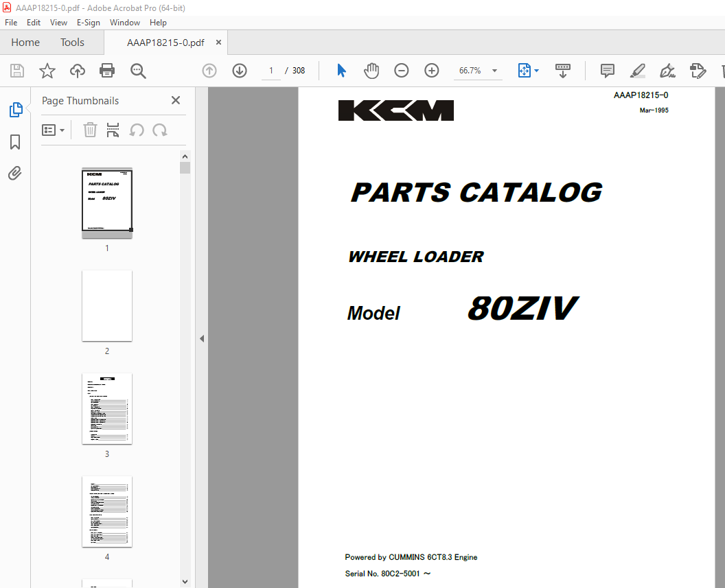Select blank page 2 thumbnail
725x588 pixels.
[107, 306]
